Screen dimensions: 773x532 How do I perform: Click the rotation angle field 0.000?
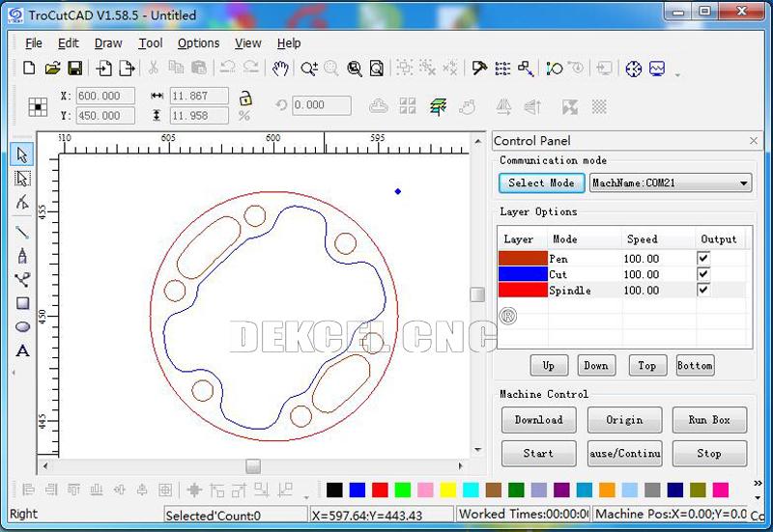coord(322,105)
